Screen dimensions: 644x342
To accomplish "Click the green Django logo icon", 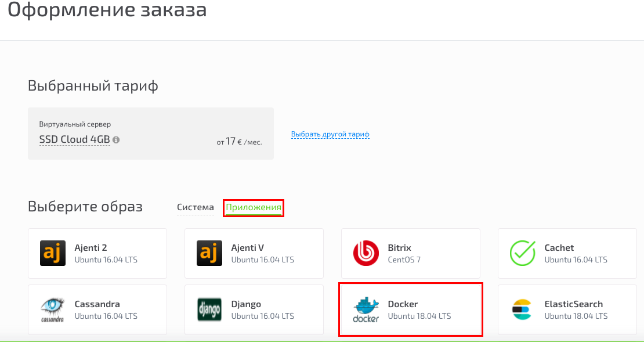I will pos(209,309).
